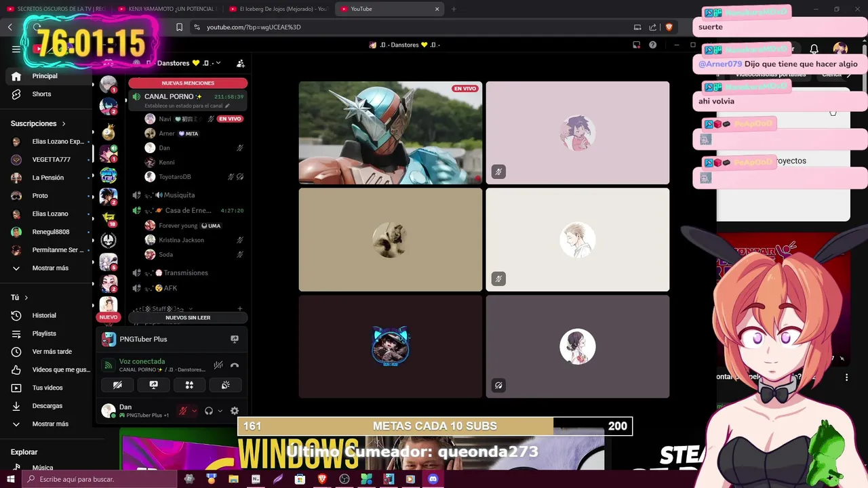
Task: Toggle noise suppression icon beside Voz conectada
Action: point(218,365)
